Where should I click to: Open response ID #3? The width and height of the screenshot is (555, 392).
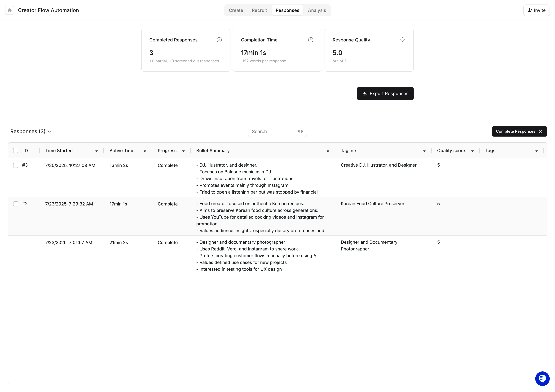point(25,165)
